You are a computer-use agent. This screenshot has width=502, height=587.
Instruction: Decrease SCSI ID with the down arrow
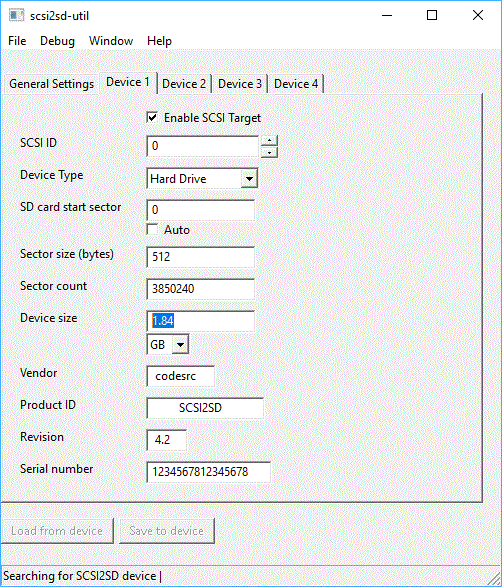tap(269, 152)
